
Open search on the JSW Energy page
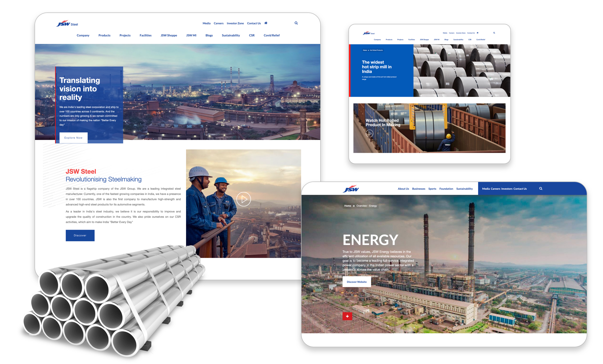[541, 188]
